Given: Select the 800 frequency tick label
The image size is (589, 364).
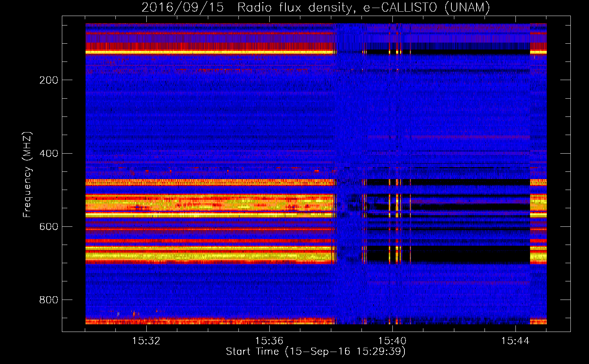Looking at the screenshot, I should 49,300.
